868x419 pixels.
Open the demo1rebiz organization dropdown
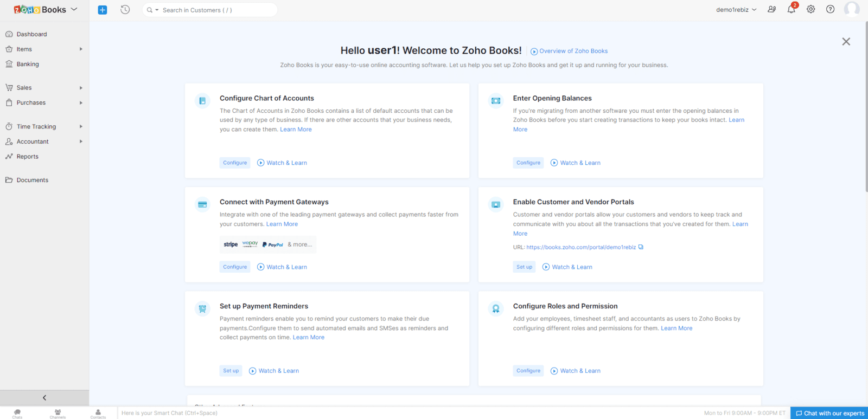[736, 10]
